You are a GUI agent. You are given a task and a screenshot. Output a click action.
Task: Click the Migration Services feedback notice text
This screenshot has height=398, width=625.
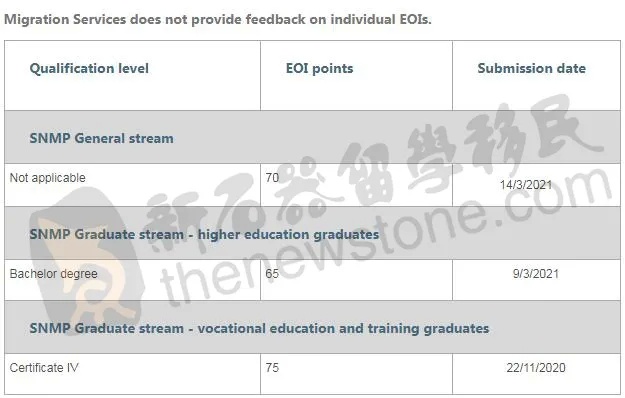(218, 19)
